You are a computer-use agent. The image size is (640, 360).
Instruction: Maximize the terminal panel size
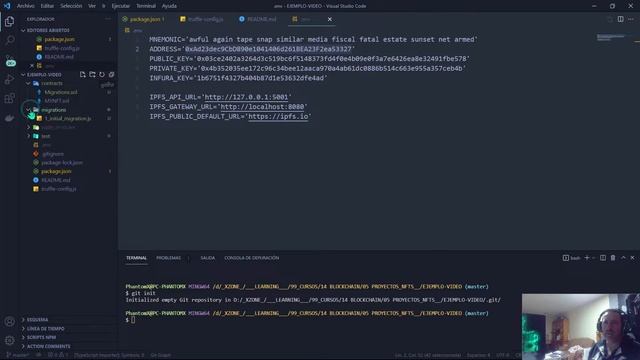pos(623,258)
